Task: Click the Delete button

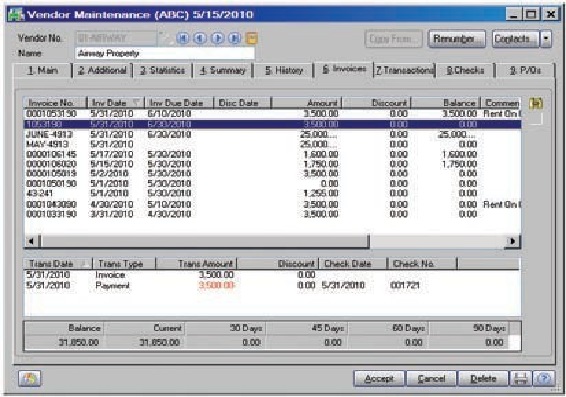Action: tap(483, 379)
